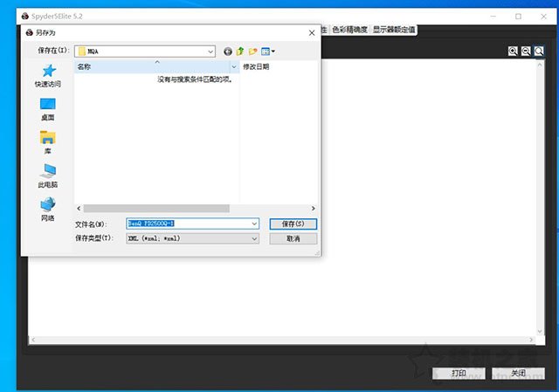The image size is (559, 392).
Task: Click the Close button in SpyderElite
Action: tap(518, 373)
